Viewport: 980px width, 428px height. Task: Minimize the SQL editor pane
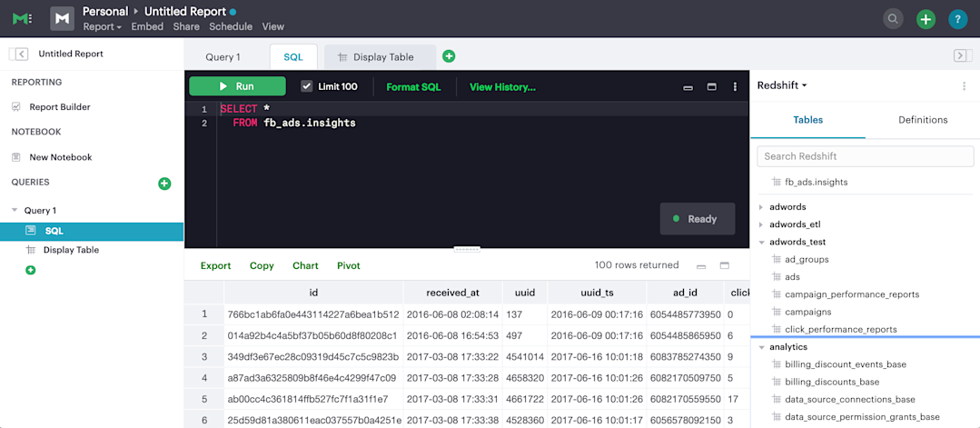click(688, 87)
